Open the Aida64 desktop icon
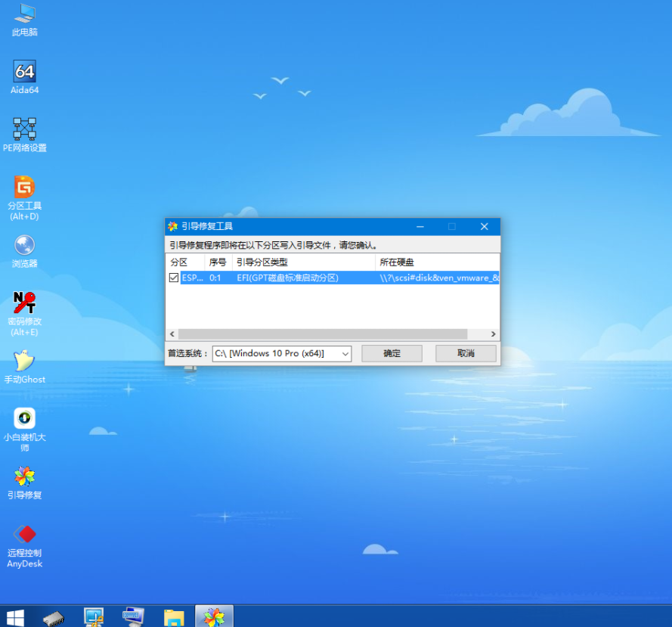This screenshot has width=672, height=627. click(x=25, y=73)
